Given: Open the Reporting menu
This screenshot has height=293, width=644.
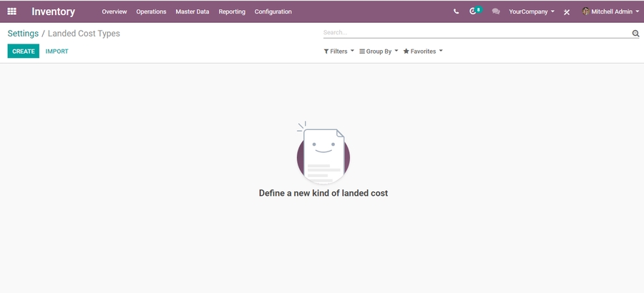Looking at the screenshot, I should coord(232,11).
